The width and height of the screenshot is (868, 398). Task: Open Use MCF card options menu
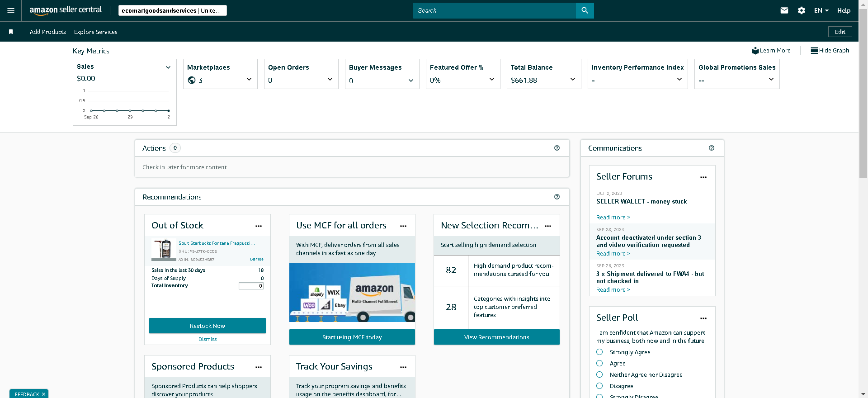click(403, 226)
